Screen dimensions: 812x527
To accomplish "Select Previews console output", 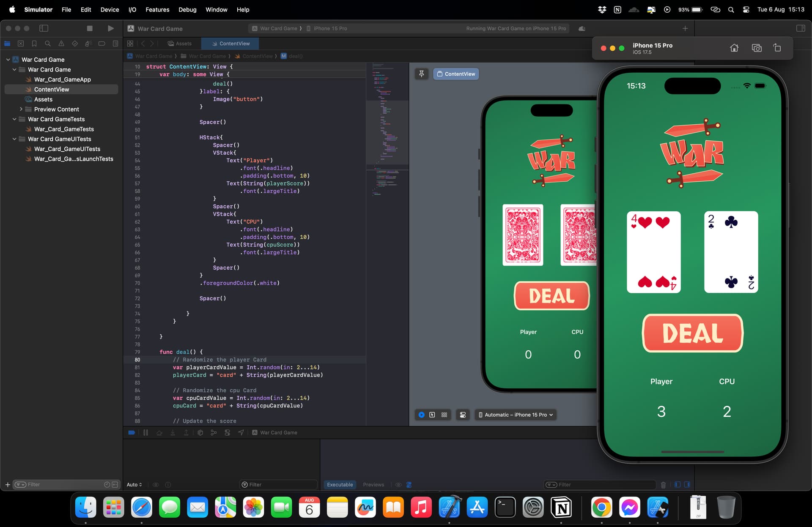I will (x=373, y=485).
